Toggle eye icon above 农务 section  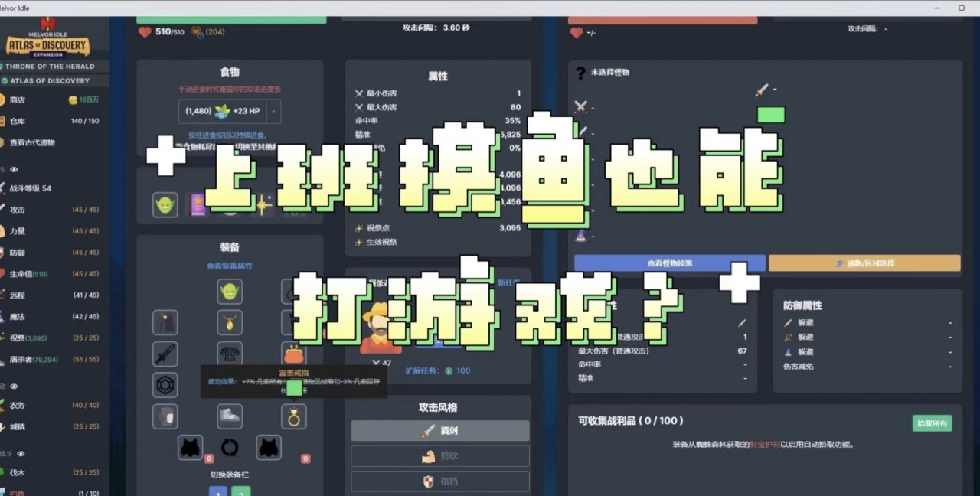point(14,387)
